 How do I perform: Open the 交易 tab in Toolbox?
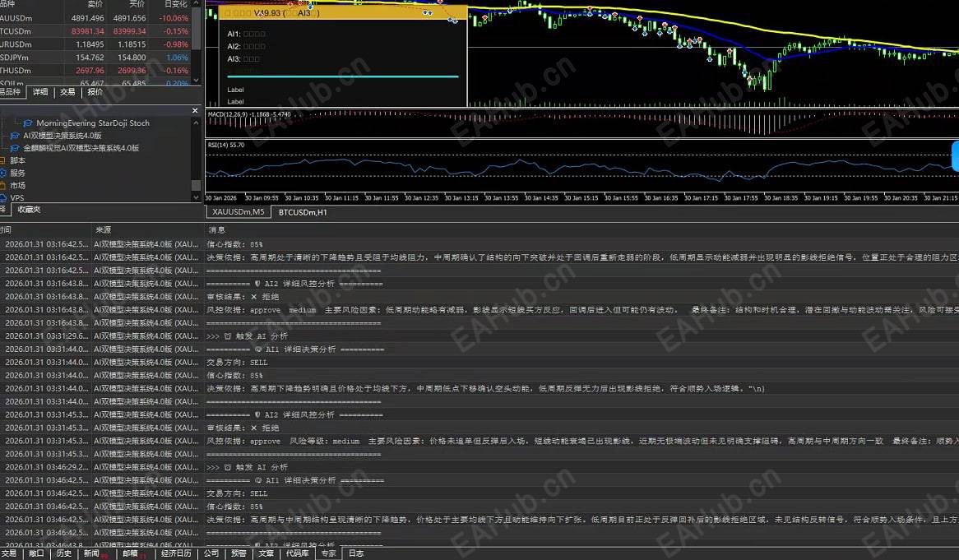tap(9, 553)
